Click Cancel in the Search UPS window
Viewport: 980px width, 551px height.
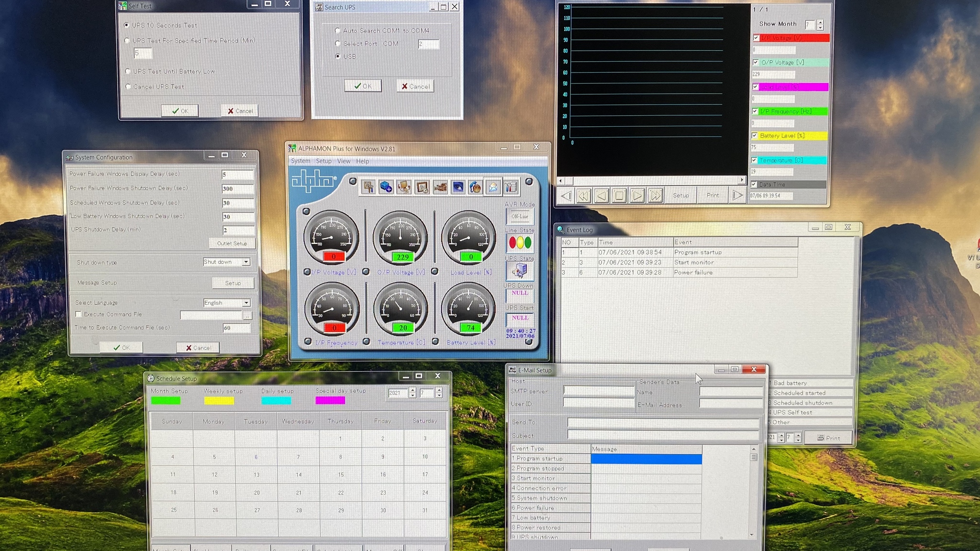415,87
